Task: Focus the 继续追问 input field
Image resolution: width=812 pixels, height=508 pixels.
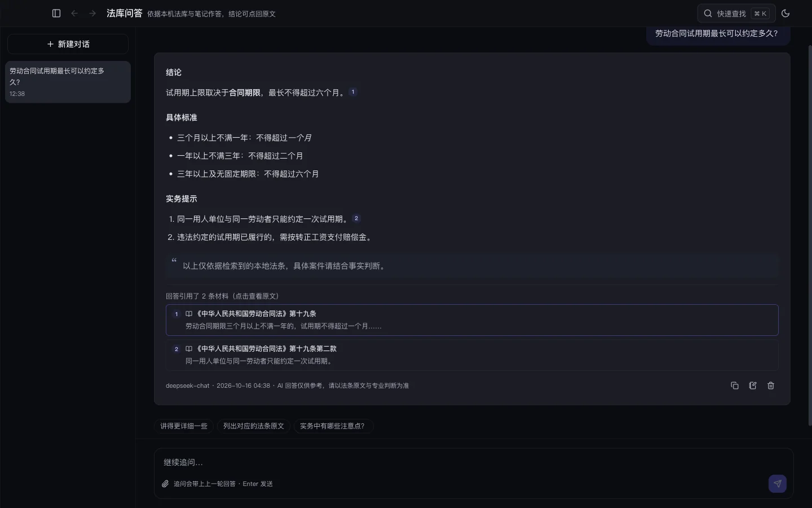Action: click(x=474, y=462)
